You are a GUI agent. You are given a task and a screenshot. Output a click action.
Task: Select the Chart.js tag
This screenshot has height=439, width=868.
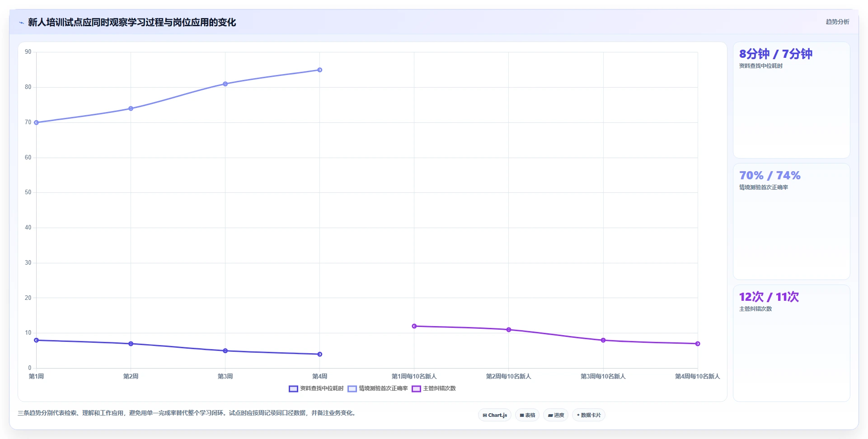495,415
